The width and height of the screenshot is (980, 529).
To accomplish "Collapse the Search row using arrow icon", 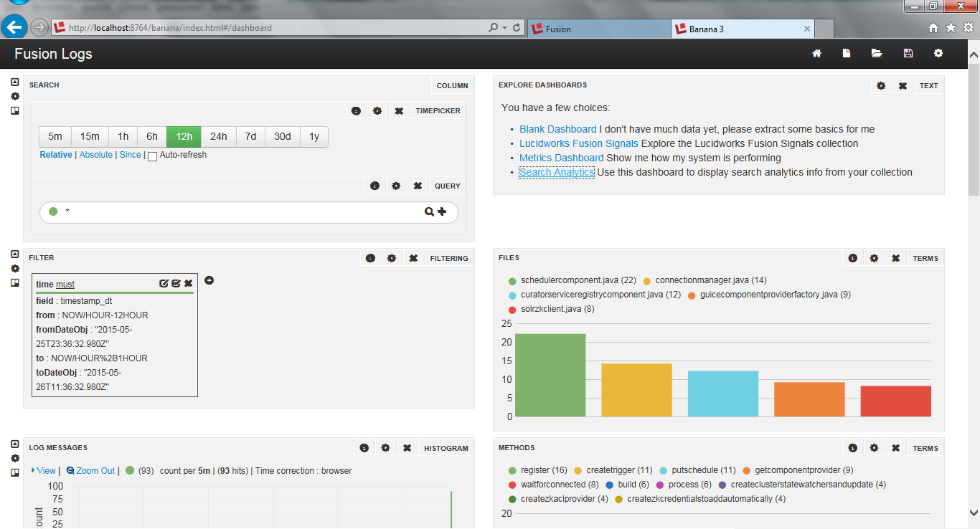I will (15, 82).
